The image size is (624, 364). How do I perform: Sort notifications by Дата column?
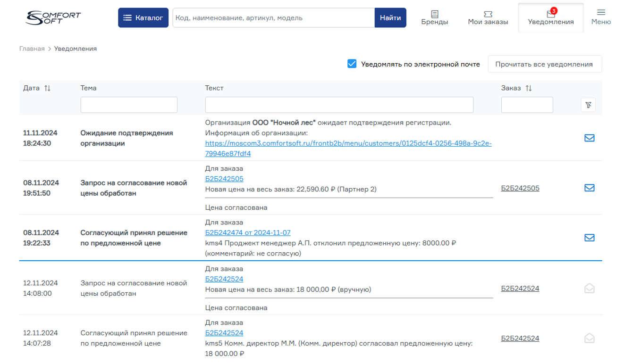tap(47, 88)
